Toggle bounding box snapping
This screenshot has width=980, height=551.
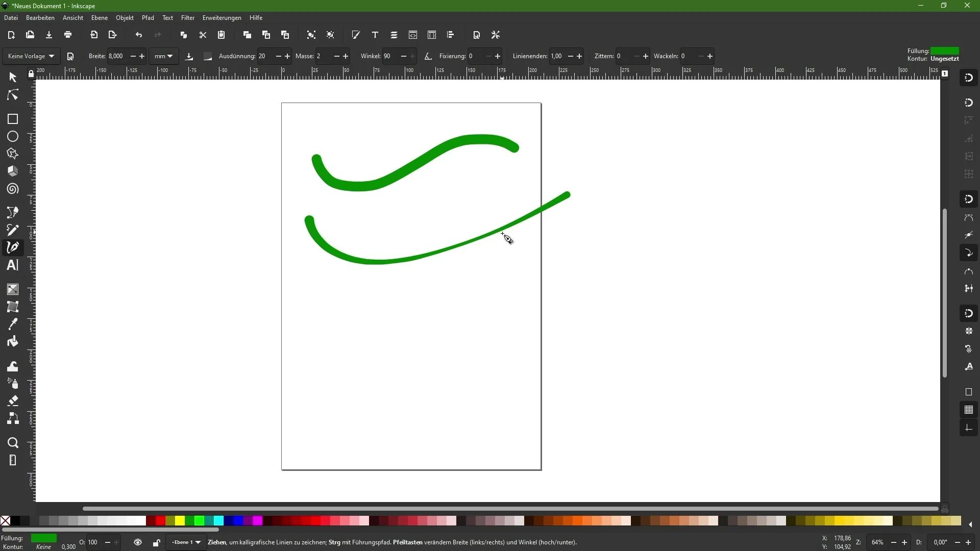coord(969,103)
